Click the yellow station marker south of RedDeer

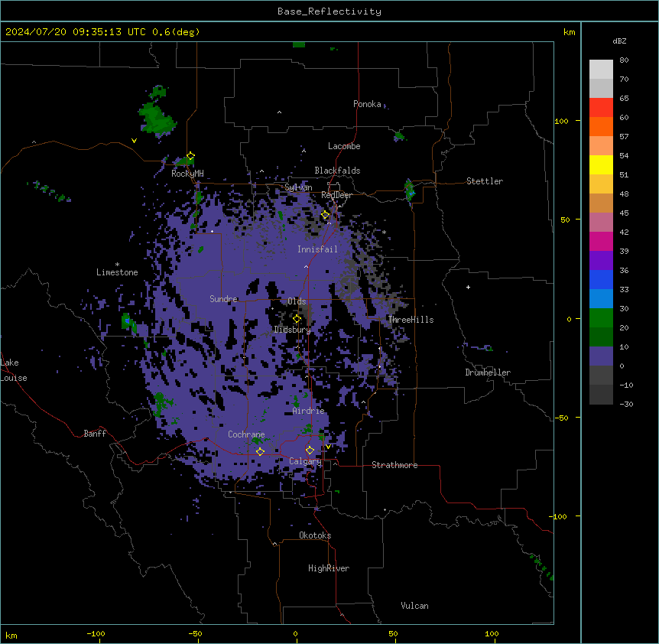click(326, 215)
